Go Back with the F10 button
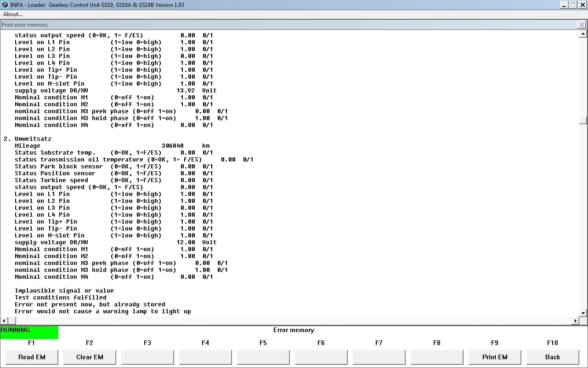588x368 pixels. point(553,357)
